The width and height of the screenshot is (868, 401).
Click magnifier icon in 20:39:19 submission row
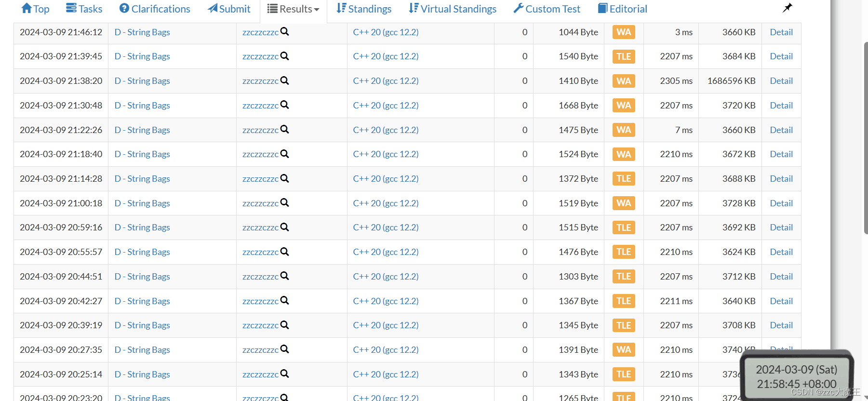tap(285, 324)
